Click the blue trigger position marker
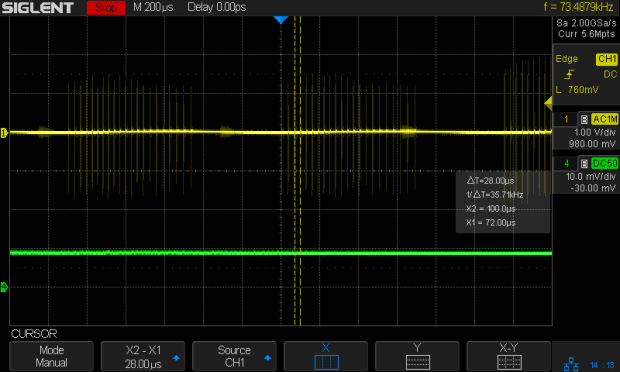Viewport: 620px width, 372px height. coord(281,20)
